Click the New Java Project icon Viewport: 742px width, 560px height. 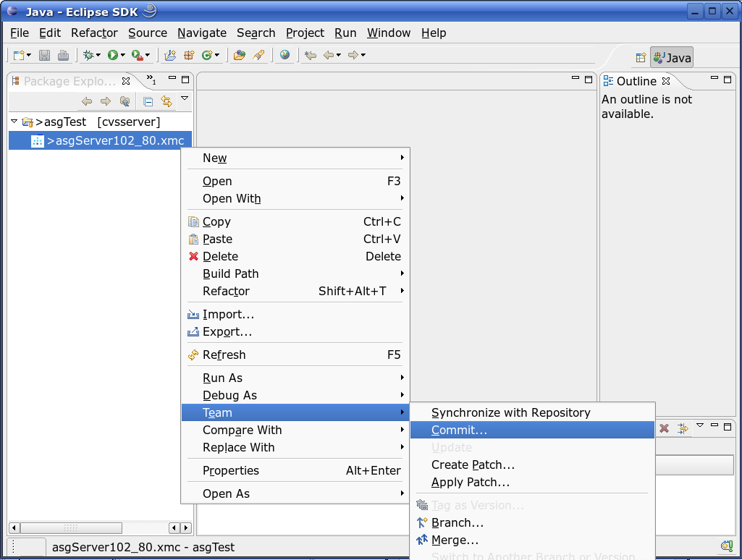(170, 55)
